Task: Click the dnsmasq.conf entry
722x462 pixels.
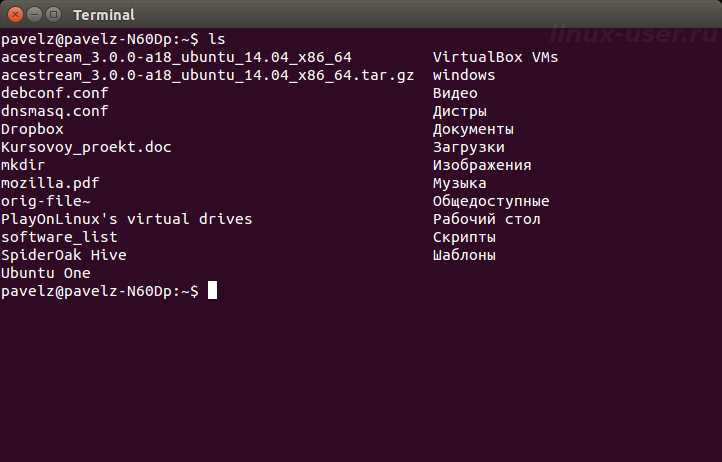Action: (x=55, y=111)
